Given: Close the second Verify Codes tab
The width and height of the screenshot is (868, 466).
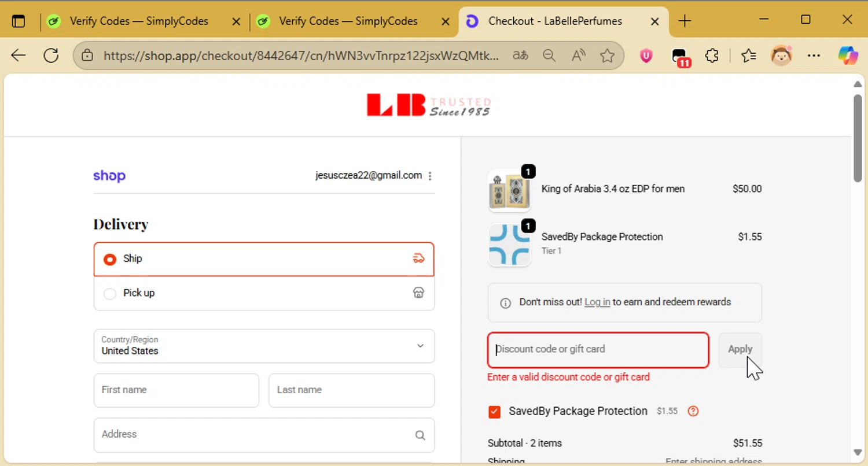Looking at the screenshot, I should (x=446, y=21).
